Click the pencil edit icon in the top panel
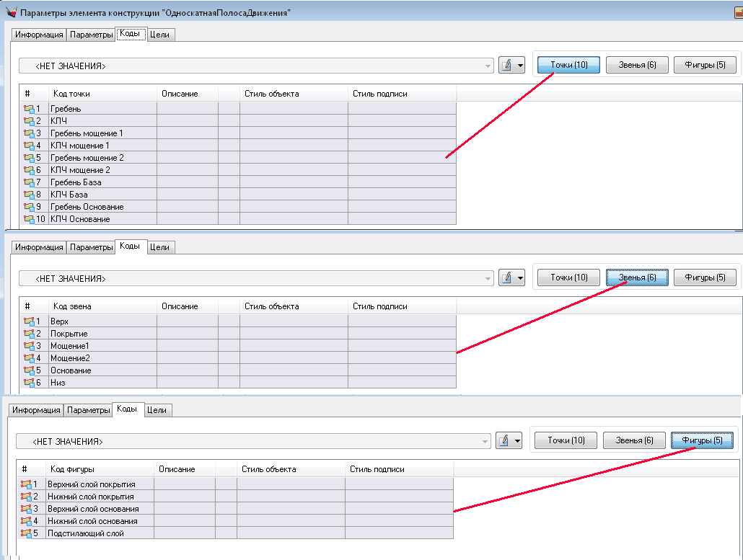Viewport: 743px width, 560px height. coord(506,66)
